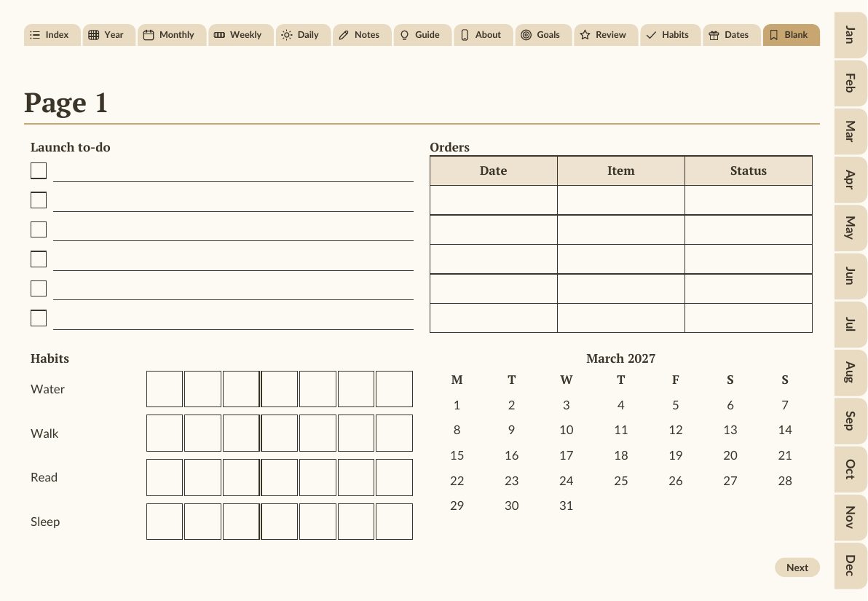Tick the last Water habit box

394,389
